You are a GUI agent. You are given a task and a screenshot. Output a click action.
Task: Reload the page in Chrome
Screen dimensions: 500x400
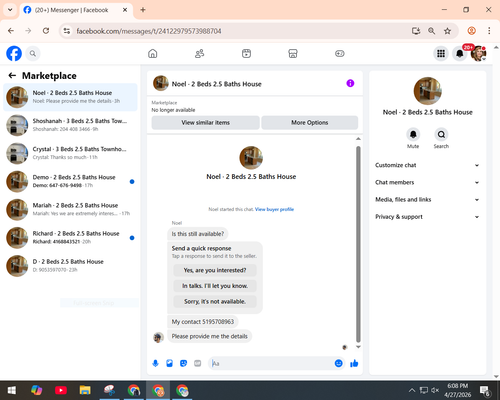[x=46, y=31]
